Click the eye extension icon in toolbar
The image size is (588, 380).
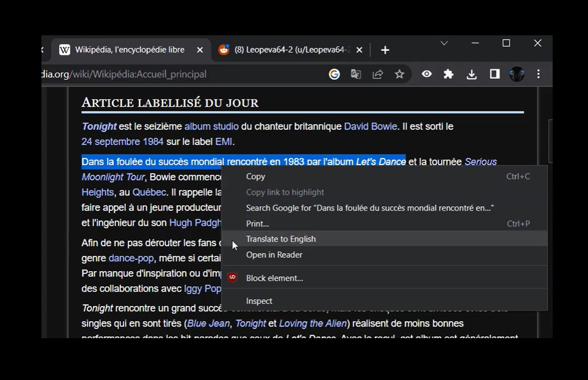(427, 74)
